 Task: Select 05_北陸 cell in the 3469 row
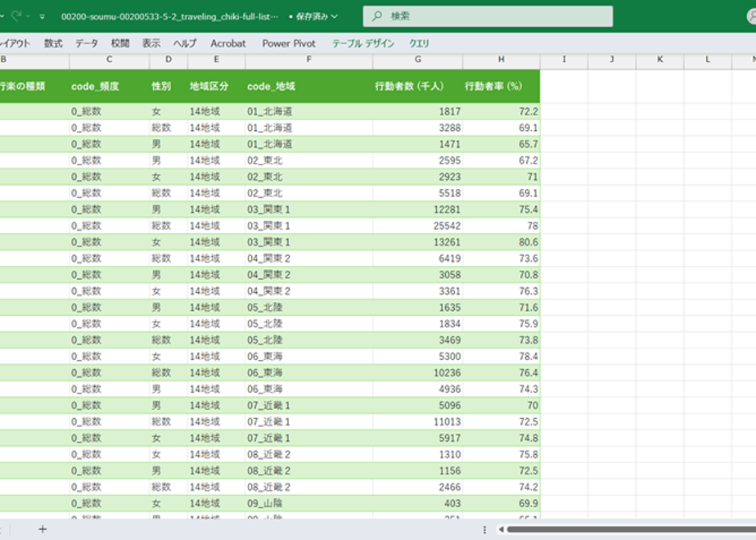(308, 340)
